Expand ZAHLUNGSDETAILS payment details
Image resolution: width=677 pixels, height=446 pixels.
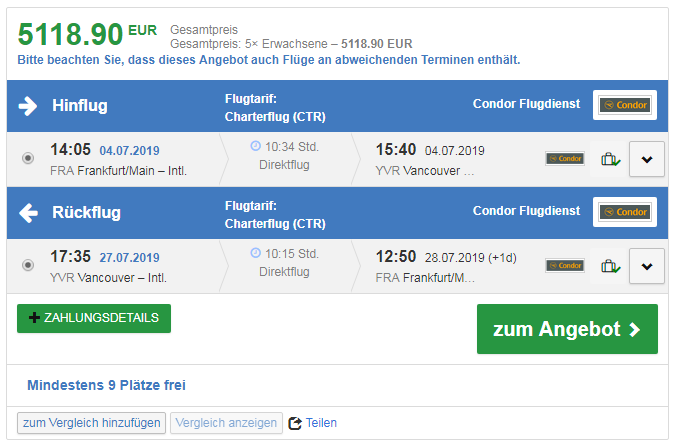94,318
